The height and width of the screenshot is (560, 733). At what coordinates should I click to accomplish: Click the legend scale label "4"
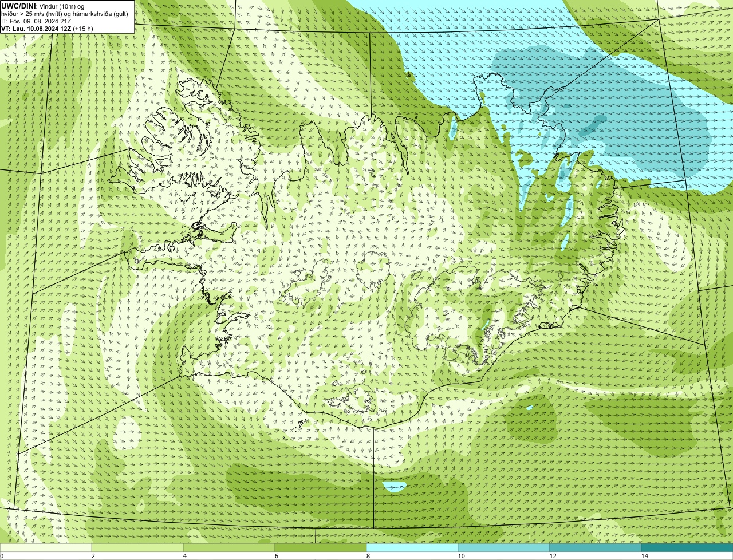[184, 556]
